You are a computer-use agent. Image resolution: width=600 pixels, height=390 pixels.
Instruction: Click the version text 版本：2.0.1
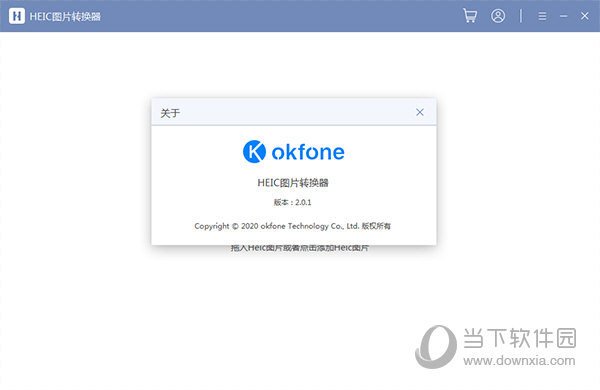292,202
